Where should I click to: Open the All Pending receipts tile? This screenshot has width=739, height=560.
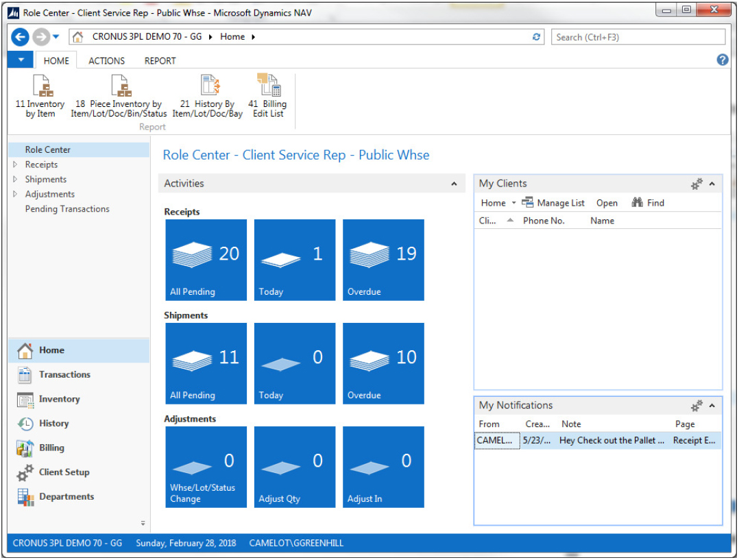point(206,260)
